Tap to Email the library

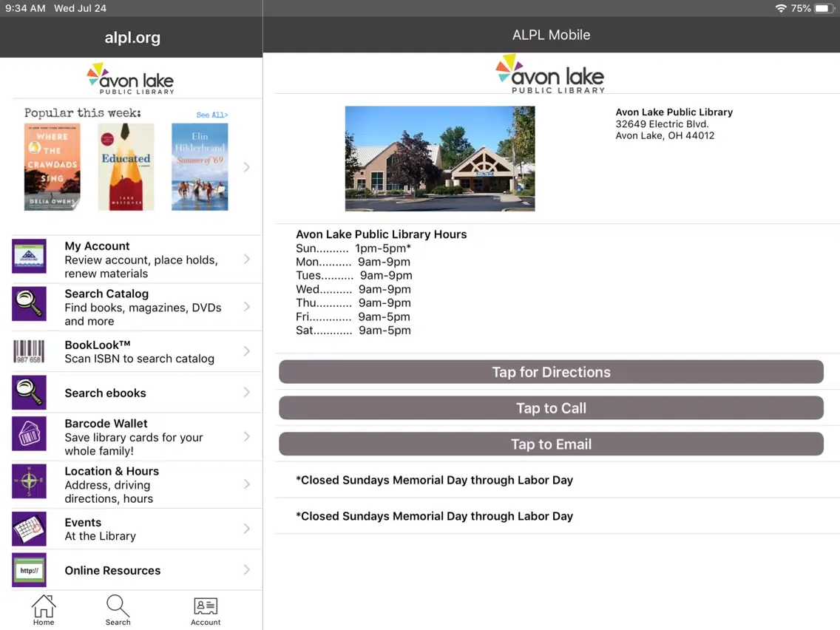[x=551, y=444]
